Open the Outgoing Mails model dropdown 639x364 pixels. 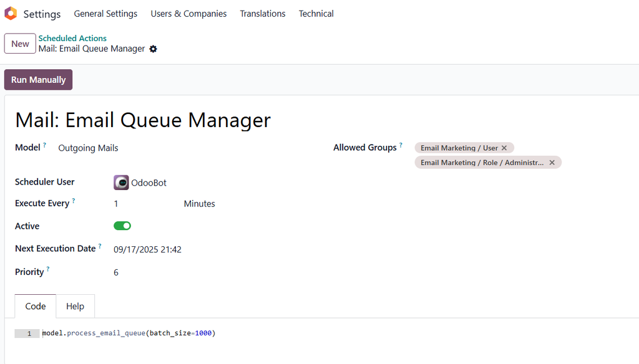click(88, 148)
